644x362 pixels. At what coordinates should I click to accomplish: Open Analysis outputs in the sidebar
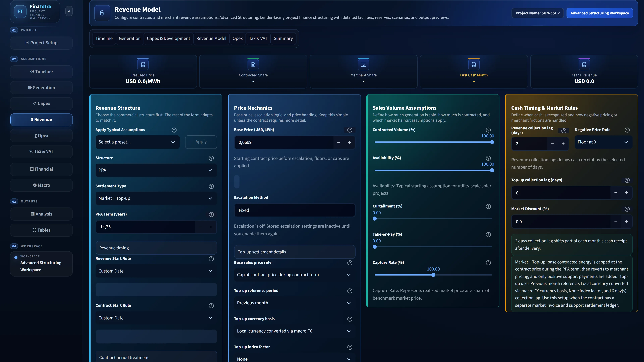(41, 214)
